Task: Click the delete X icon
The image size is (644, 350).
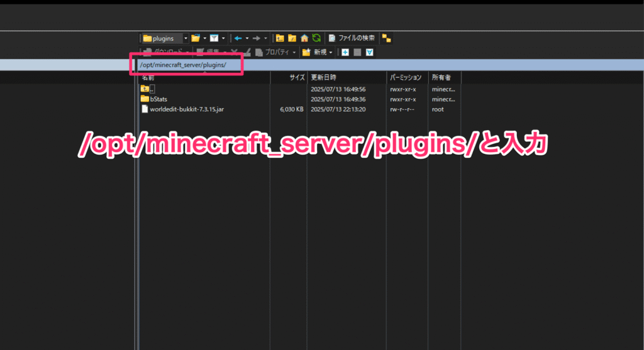Action: (234, 52)
